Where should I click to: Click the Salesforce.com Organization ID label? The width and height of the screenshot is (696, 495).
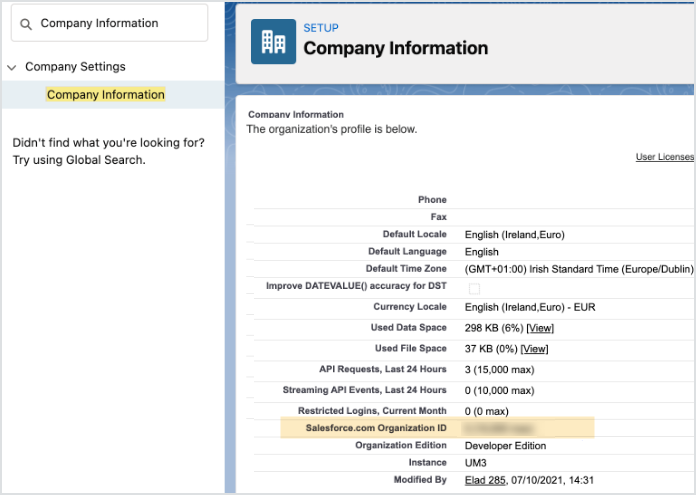coord(376,428)
